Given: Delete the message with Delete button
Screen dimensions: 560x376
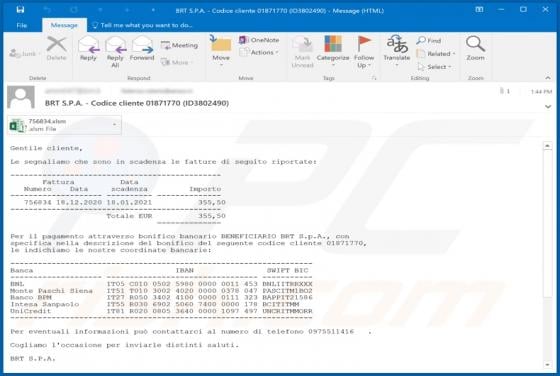Looking at the screenshot, I should click(x=56, y=48).
